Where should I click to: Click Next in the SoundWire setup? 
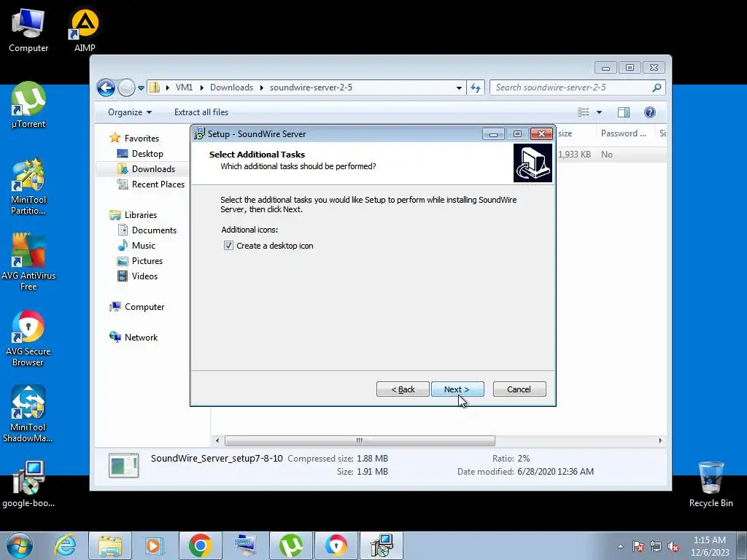click(x=457, y=389)
